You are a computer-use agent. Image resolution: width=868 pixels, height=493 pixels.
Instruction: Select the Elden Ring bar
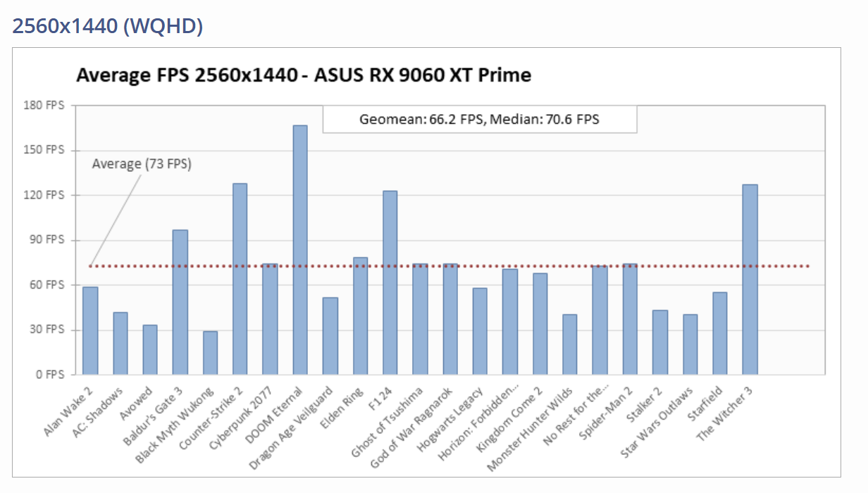click(360, 316)
